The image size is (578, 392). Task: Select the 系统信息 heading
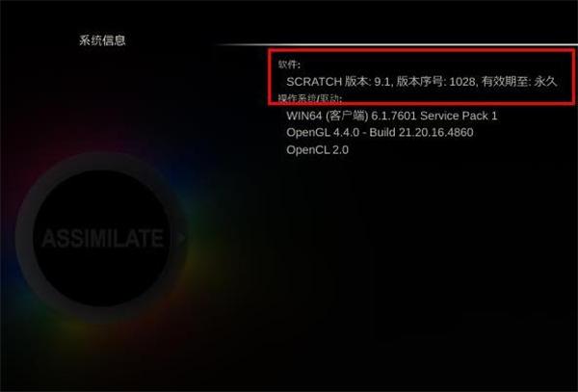(x=102, y=40)
